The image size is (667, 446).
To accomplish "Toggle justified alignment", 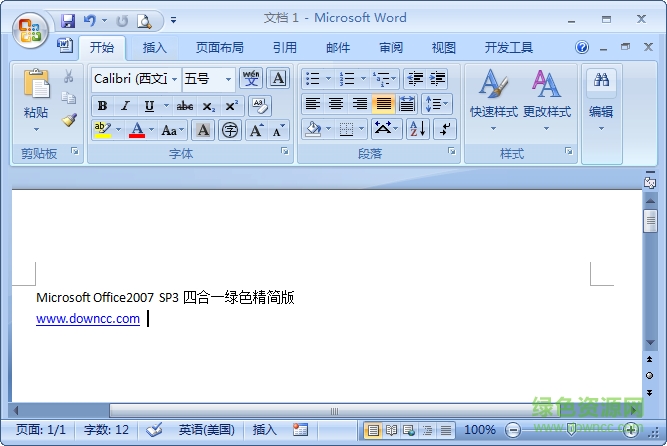I will pyautogui.click(x=383, y=103).
